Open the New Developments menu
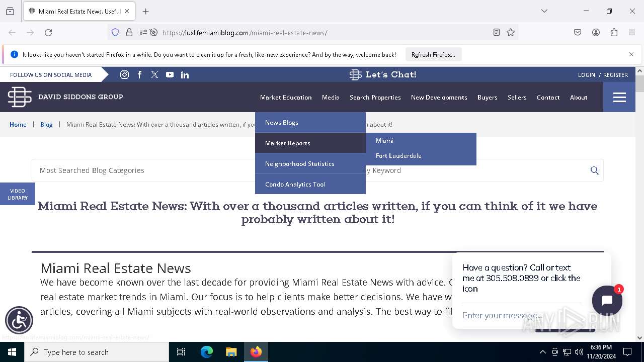The height and width of the screenshot is (362, 644). 439,98
